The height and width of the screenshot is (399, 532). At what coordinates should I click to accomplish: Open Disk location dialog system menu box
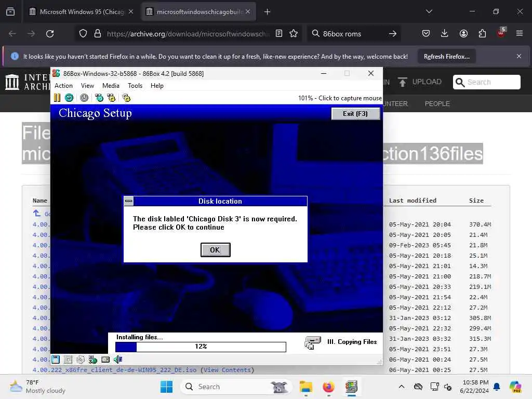coord(129,201)
